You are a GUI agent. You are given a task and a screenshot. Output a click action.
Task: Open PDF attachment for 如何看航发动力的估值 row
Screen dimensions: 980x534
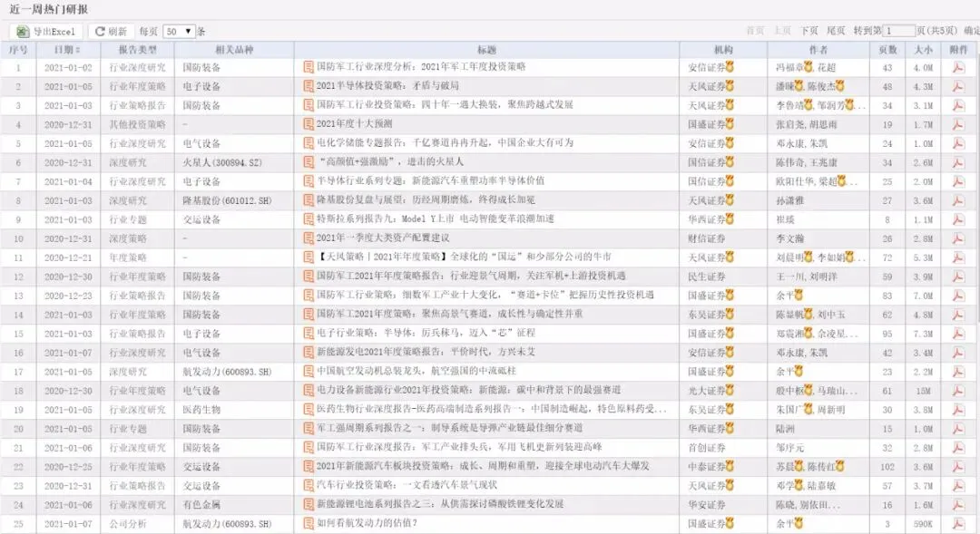(957, 523)
